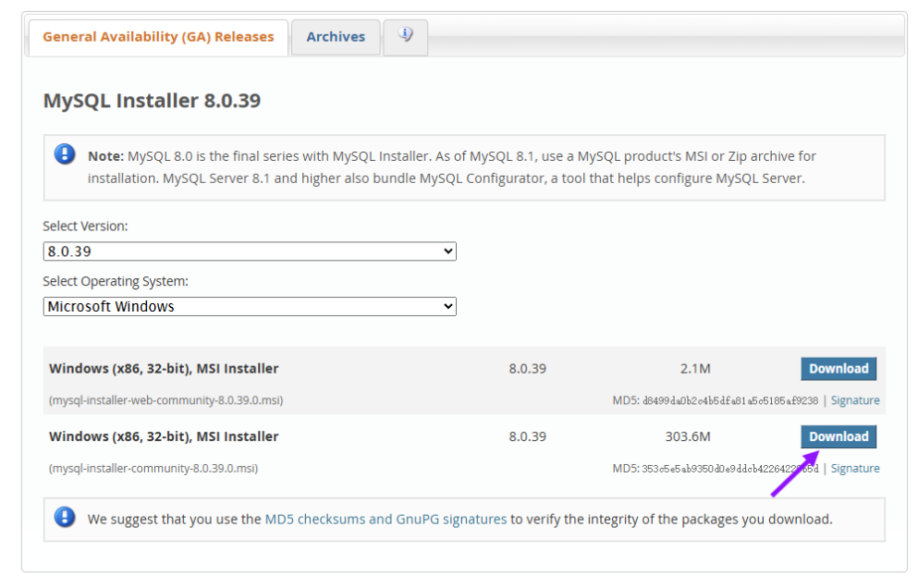Open the Archives tab
The image size is (918, 588).
point(336,37)
